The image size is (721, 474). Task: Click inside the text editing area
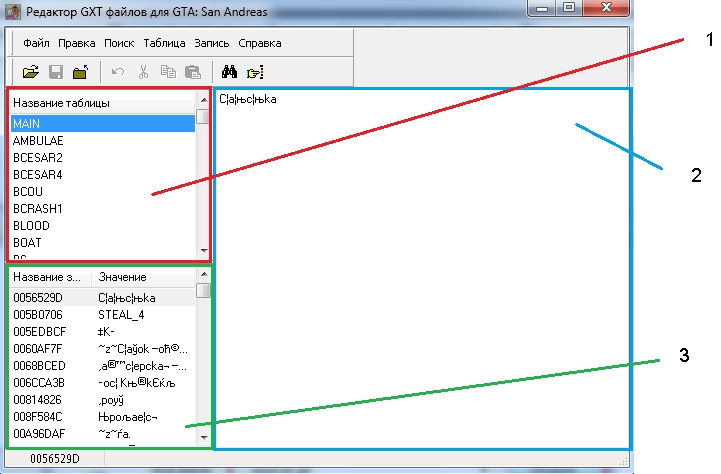coord(420,270)
